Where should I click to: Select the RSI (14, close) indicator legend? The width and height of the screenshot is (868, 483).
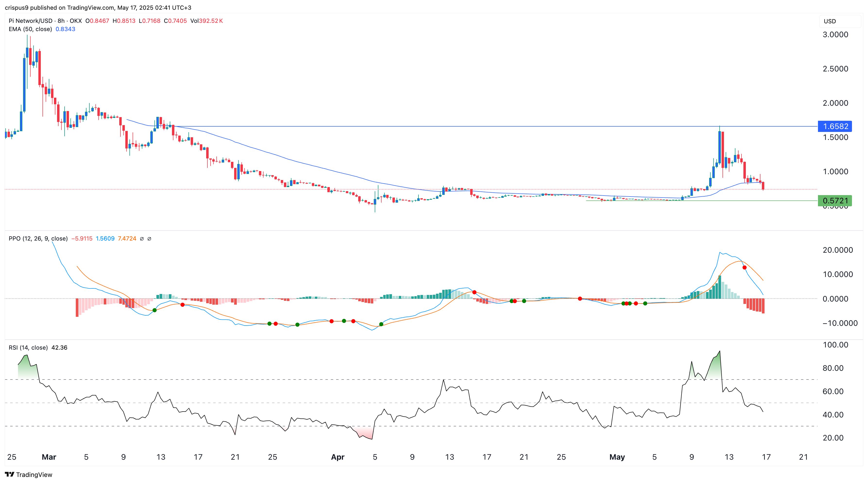pos(28,347)
